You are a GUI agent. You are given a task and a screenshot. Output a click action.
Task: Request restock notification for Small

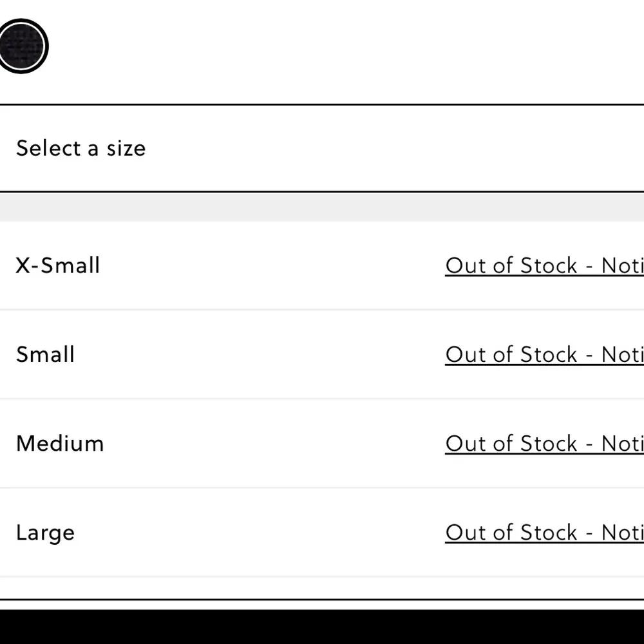point(544,355)
